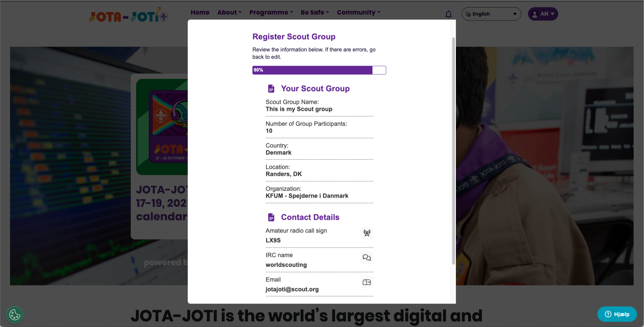Click the JOTA-JOTI logo
The image size is (644, 327).
(x=128, y=15)
